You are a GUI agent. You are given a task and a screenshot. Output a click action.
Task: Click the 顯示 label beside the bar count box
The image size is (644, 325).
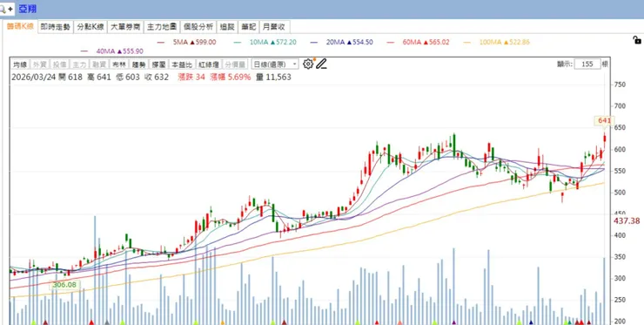[565, 64]
